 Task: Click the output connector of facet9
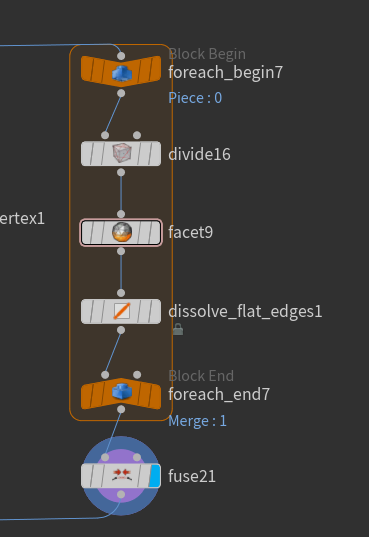[x=121, y=251]
